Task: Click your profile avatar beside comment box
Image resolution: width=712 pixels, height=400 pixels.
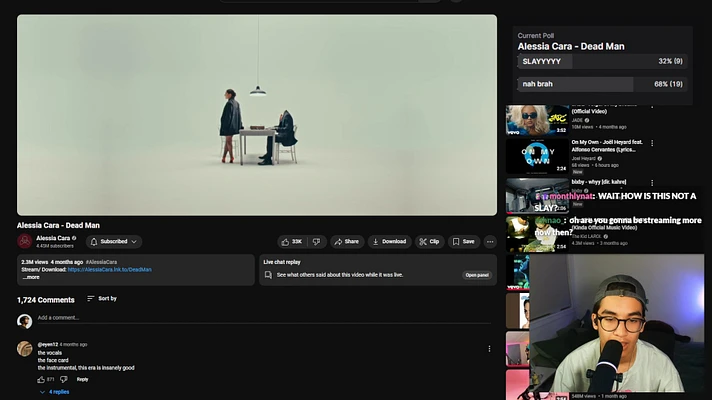Action: tap(25, 321)
